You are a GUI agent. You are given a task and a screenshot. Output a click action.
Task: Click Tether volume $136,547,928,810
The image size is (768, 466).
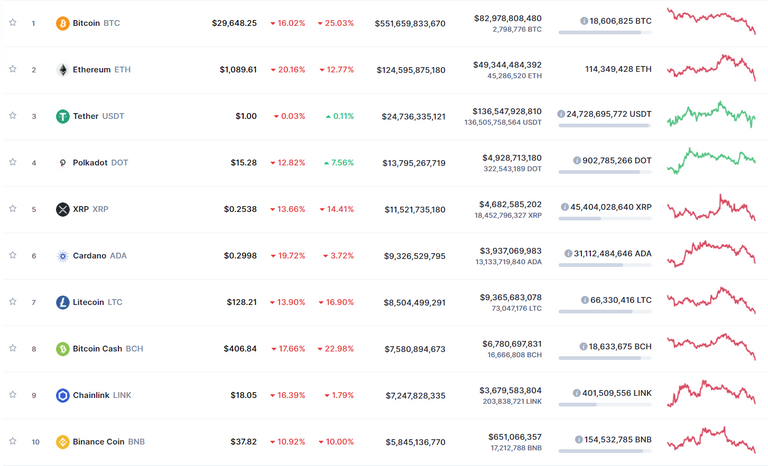tap(507, 111)
